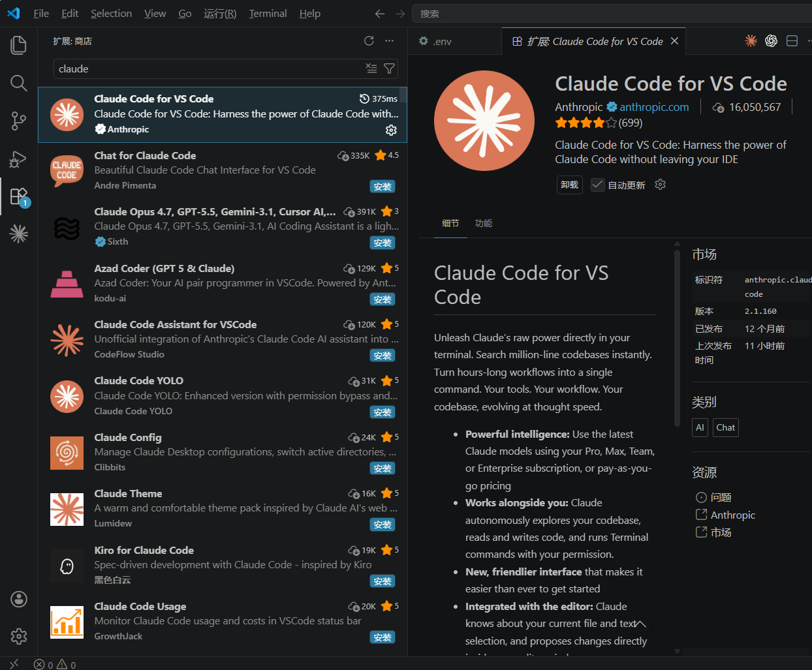Open the Source Control view

[x=19, y=121]
